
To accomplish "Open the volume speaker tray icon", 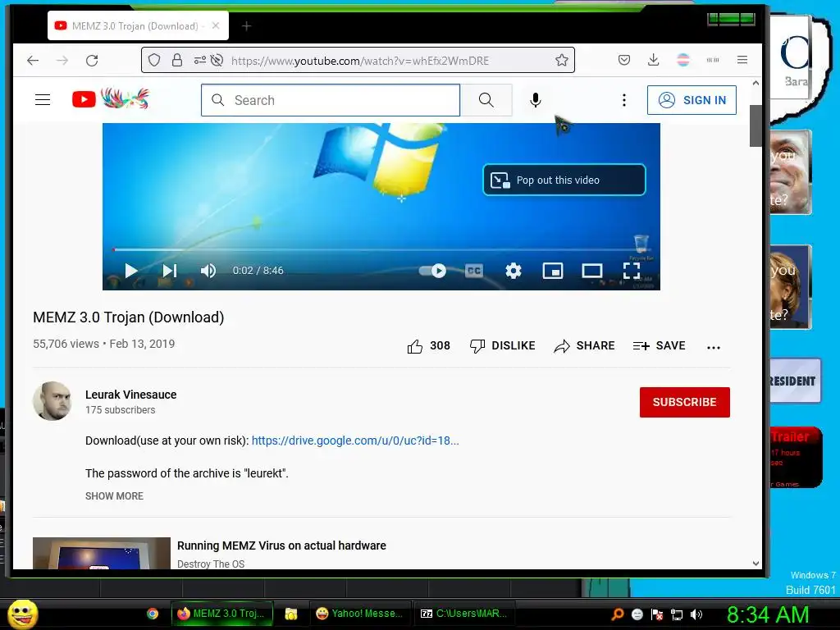I will (x=696, y=614).
